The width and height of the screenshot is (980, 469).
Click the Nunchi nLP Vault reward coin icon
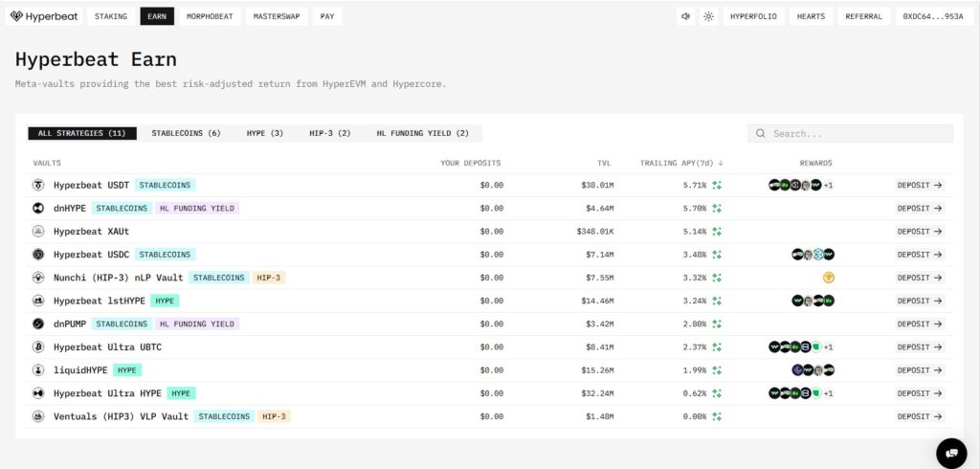829,278
